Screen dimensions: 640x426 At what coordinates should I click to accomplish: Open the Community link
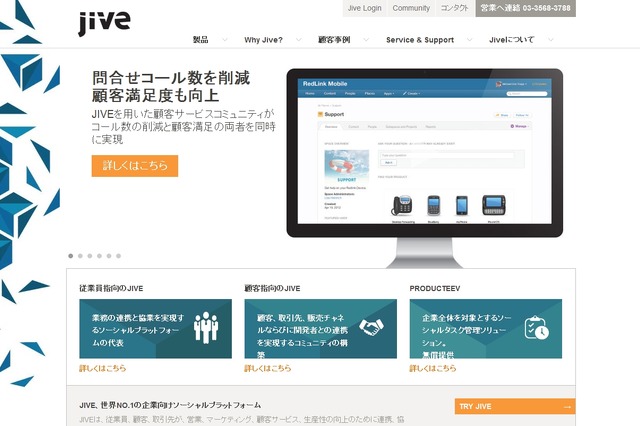click(411, 8)
